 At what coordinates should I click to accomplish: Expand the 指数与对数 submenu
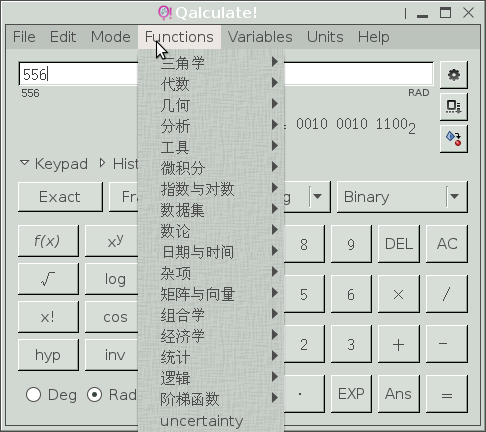click(211, 189)
